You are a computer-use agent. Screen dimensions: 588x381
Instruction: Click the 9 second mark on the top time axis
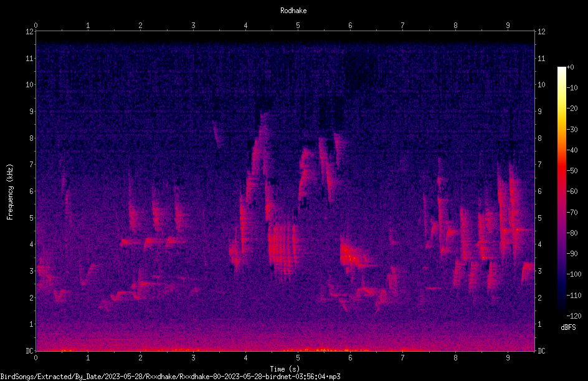[508, 25]
